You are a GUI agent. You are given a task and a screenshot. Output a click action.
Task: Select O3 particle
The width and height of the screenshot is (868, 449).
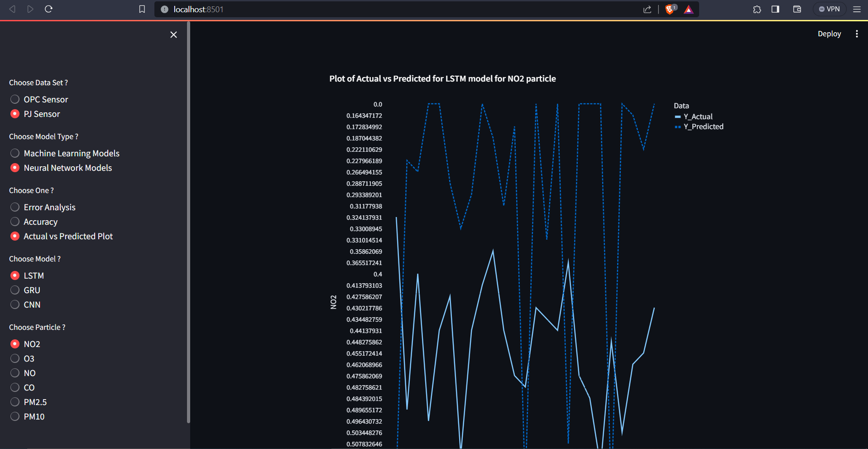[22, 358]
